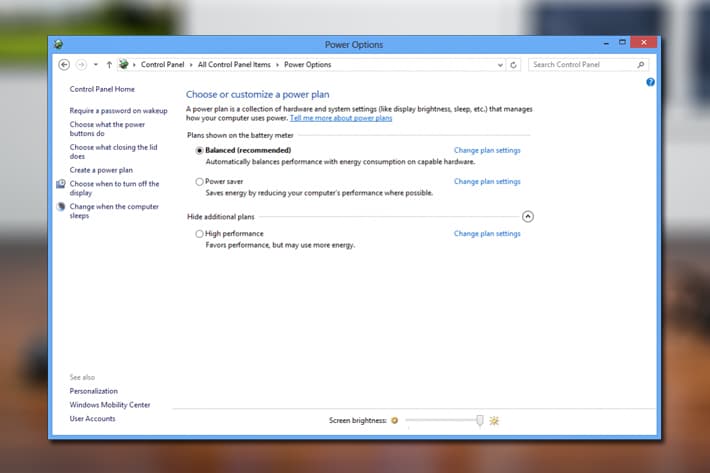
Task: Go up one level with Up arrow
Action: point(109,65)
